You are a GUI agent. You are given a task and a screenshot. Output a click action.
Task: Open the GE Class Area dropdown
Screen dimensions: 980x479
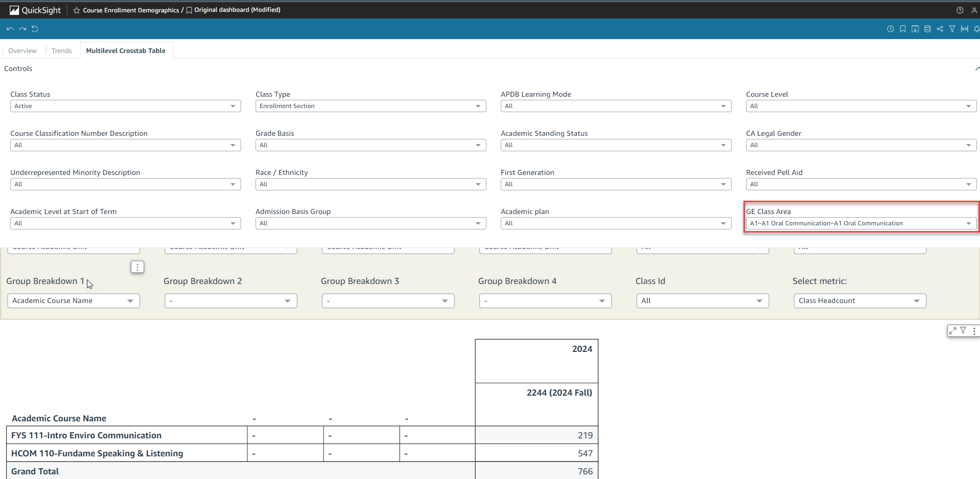click(861, 223)
